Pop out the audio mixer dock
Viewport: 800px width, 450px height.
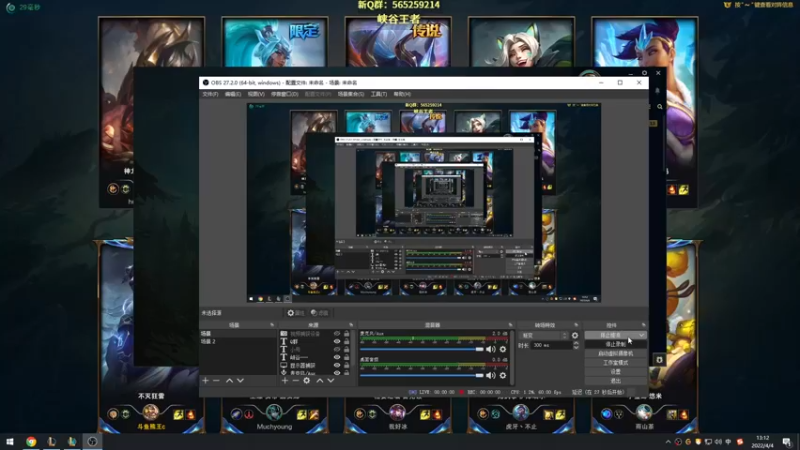tap(510, 325)
